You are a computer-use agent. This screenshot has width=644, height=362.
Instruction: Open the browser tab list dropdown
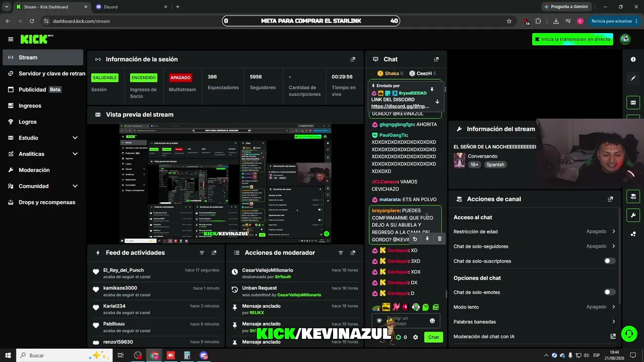tap(7, 7)
